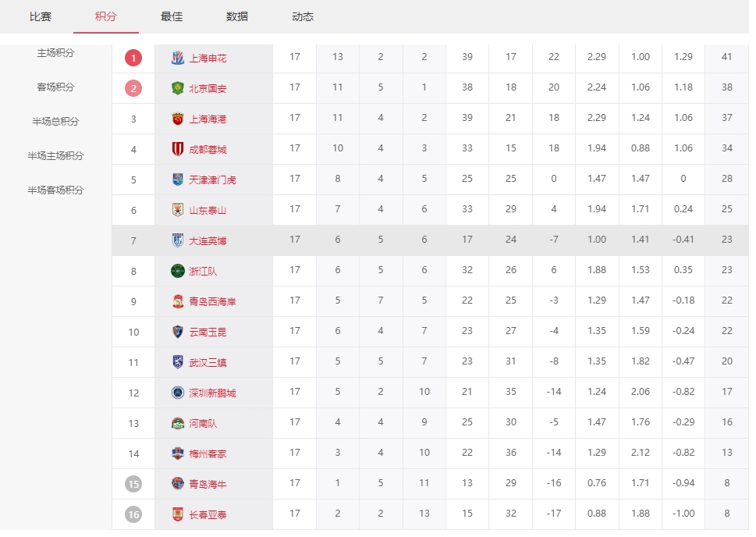The image size is (756, 537).
Task: Click the Shanghai Port team logo icon
Action: [x=178, y=119]
